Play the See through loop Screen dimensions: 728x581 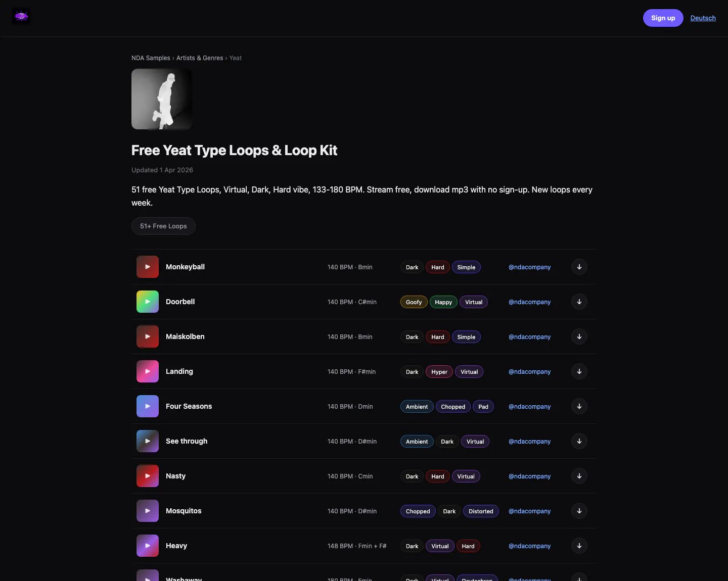point(148,441)
